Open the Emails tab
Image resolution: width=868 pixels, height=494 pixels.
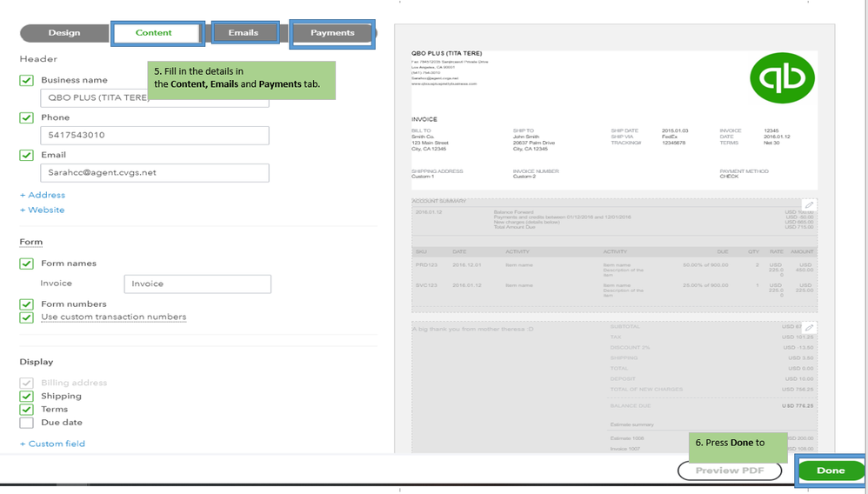(x=244, y=33)
